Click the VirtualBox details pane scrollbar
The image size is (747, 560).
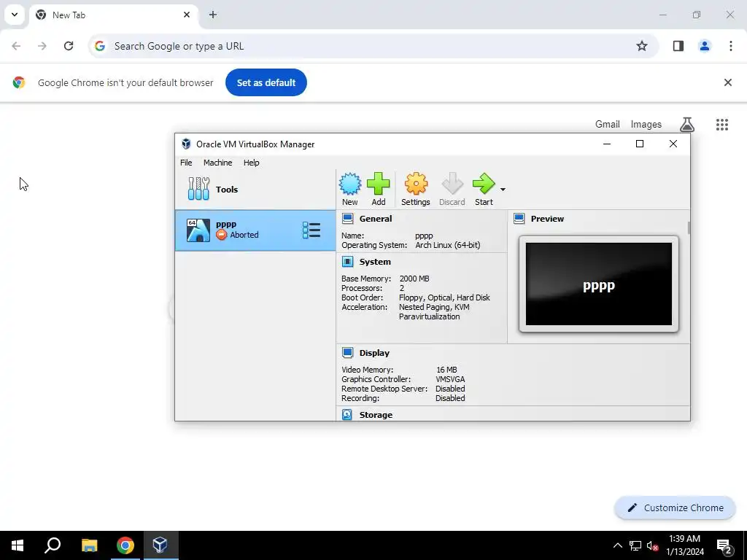689,227
